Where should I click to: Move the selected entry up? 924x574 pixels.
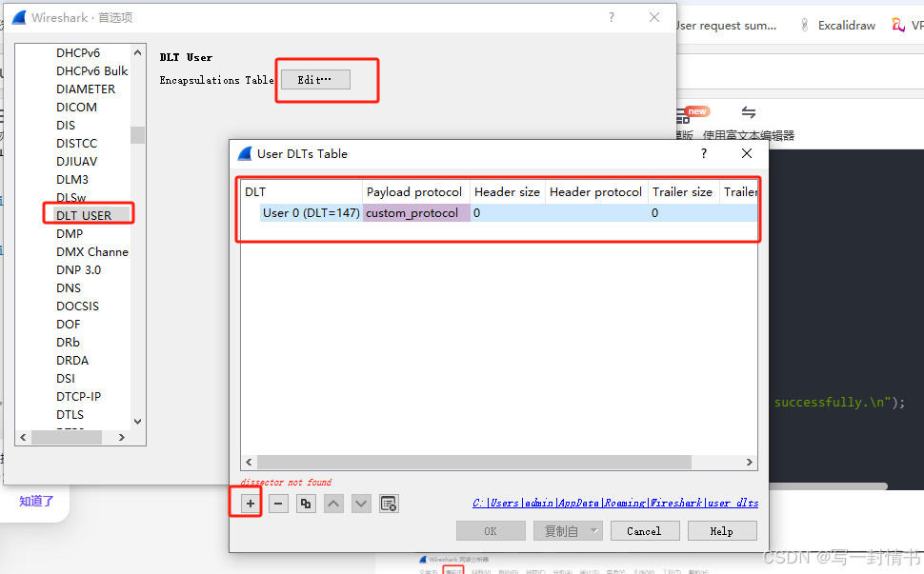[333, 504]
